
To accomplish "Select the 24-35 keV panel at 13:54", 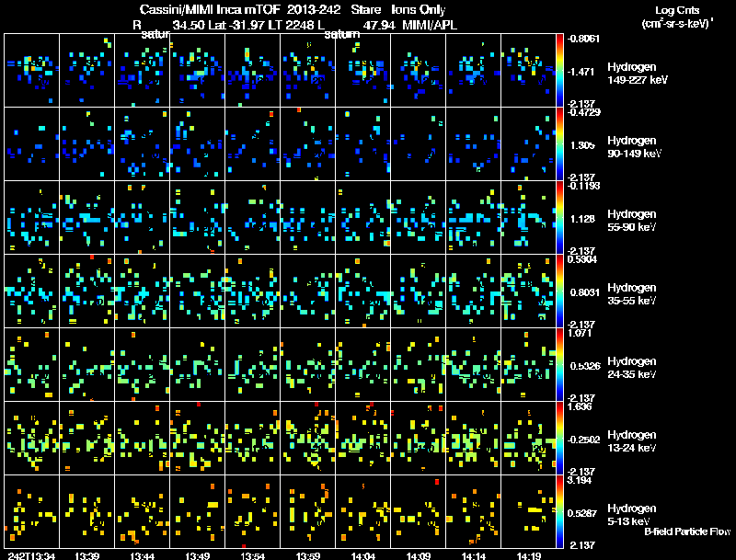I will [x=252, y=365].
